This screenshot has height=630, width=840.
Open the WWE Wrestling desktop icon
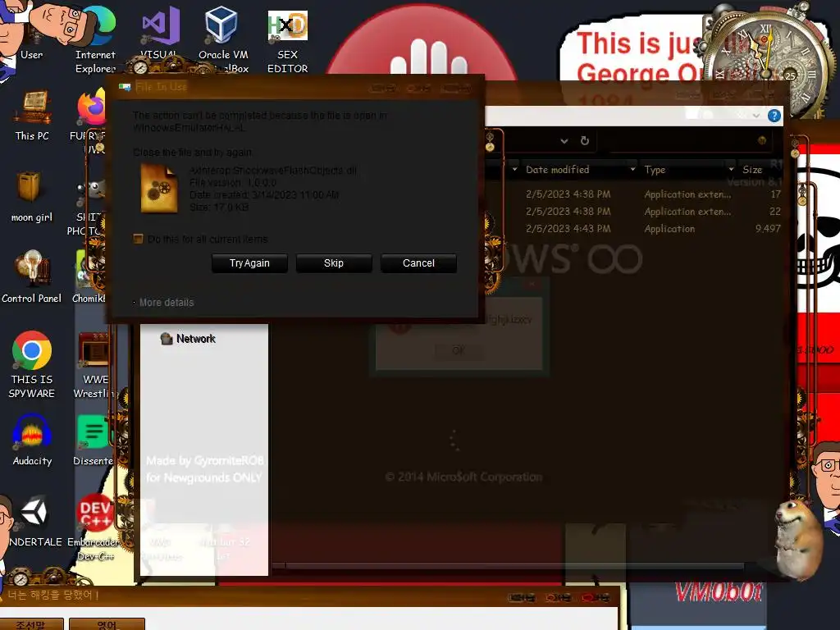tap(94, 365)
